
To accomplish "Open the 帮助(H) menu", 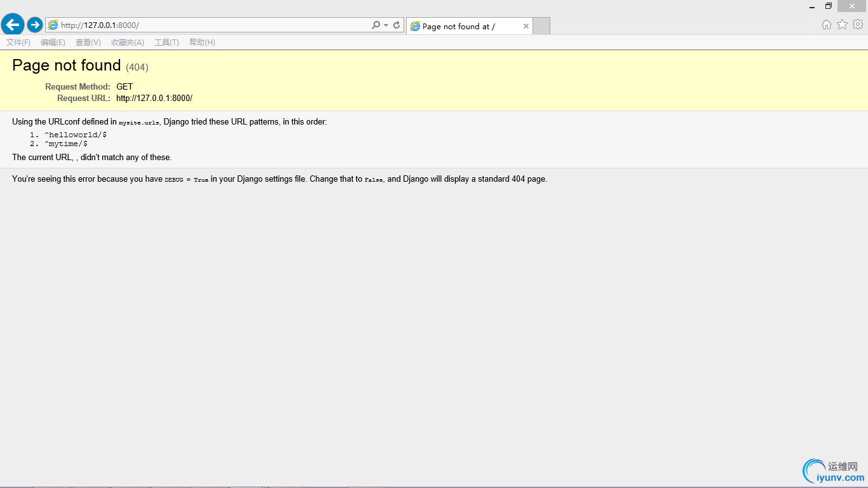I will pos(202,43).
